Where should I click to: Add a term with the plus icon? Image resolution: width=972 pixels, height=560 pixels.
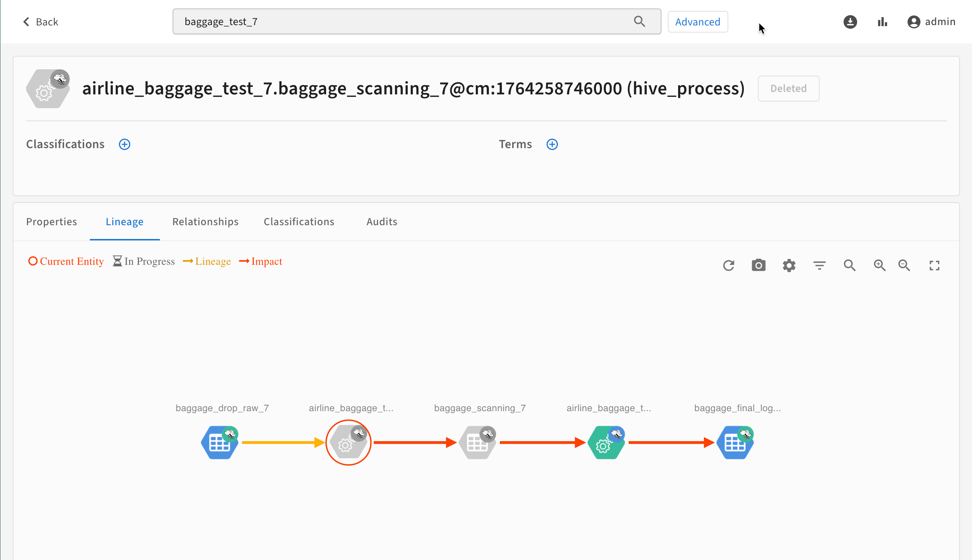pyautogui.click(x=552, y=144)
